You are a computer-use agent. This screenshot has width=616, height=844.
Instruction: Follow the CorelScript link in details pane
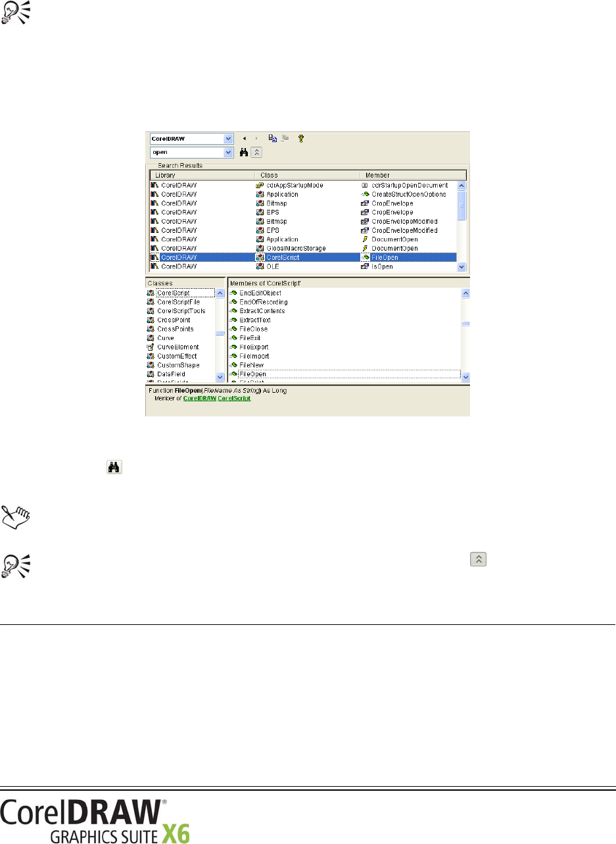click(x=234, y=399)
